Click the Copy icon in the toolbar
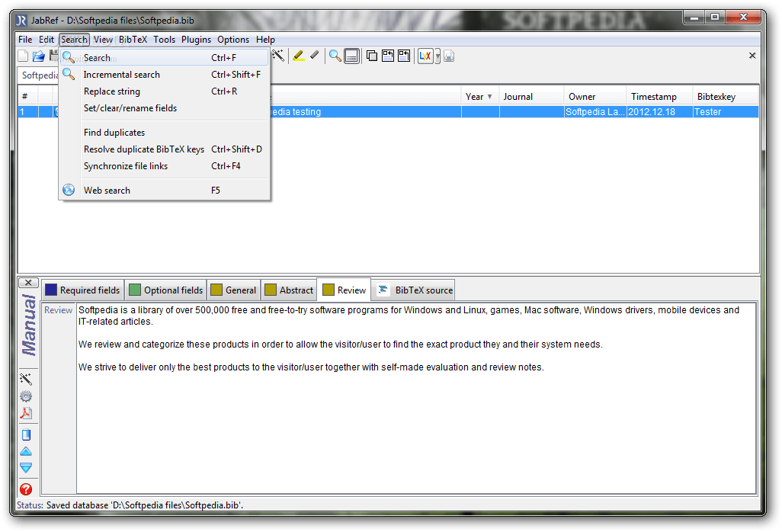Screen dimensions: 782x532 (x=371, y=56)
